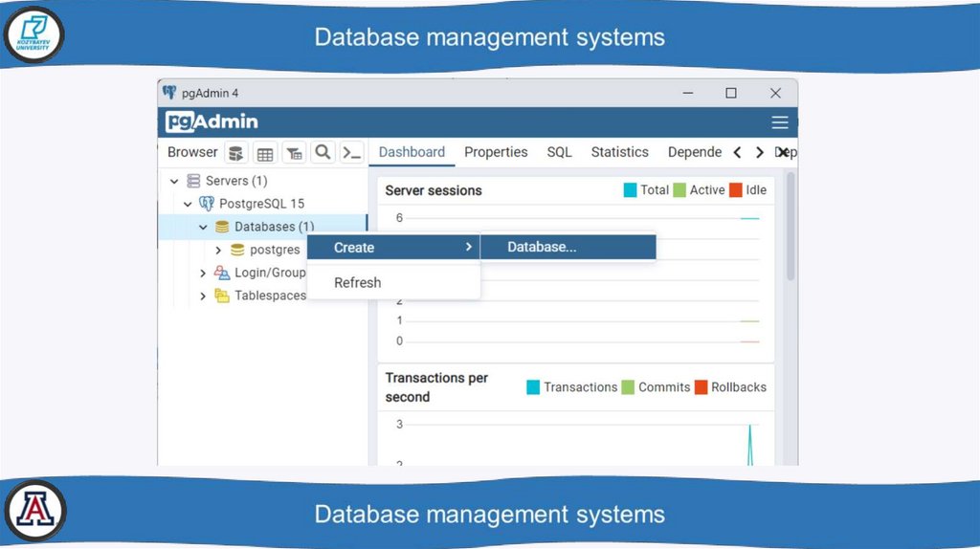Viewport: 980px width, 549px height.
Task: Click the Login/Group roles icon
Action: tap(222, 273)
